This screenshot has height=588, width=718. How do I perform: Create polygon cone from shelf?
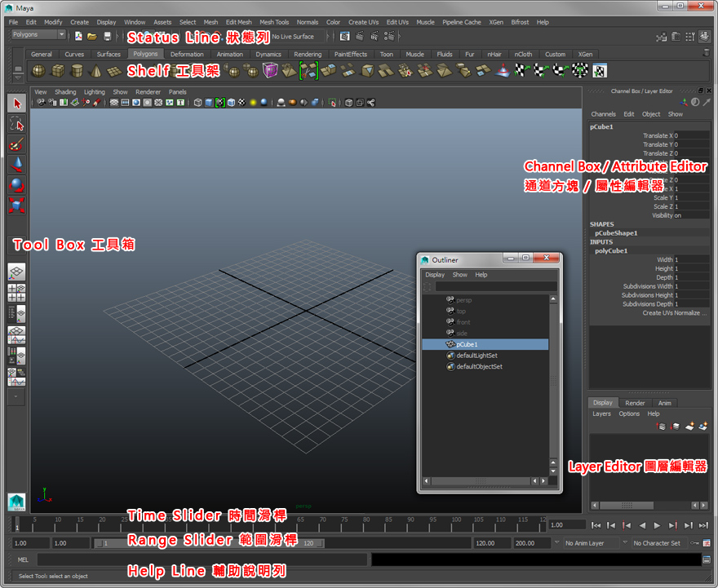(x=95, y=71)
